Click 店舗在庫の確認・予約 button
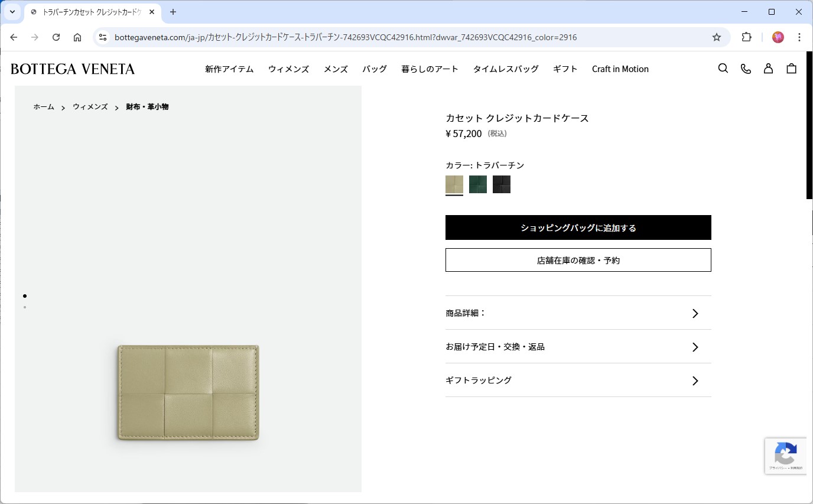 tap(578, 260)
